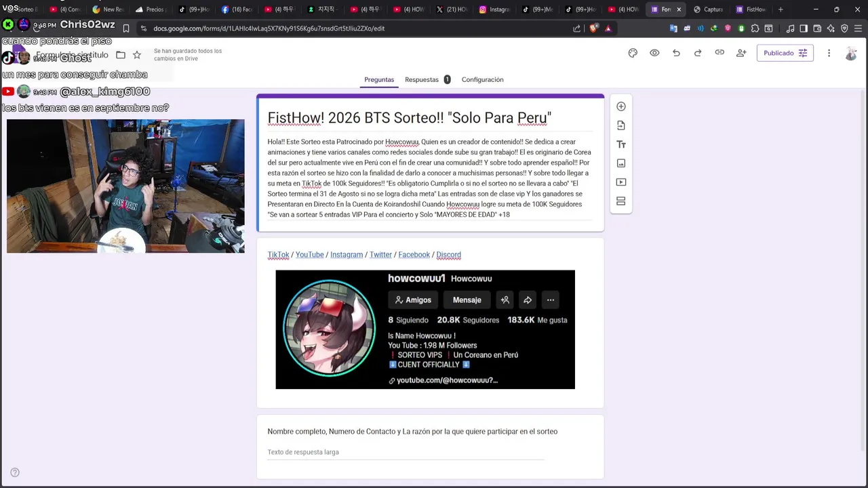
Task: Click the 'Se han guardado todos los cambios' status
Action: (x=188, y=55)
